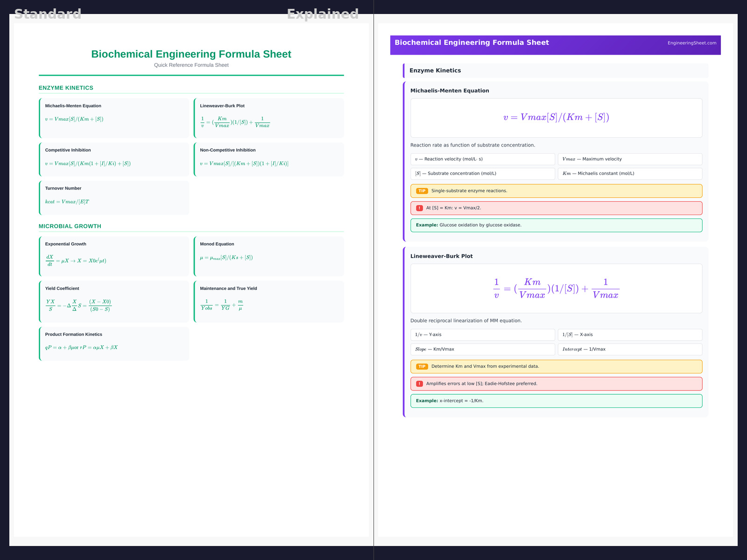
Task: Select the Non-Competitive Inhibition formula card
Action: 269,159
